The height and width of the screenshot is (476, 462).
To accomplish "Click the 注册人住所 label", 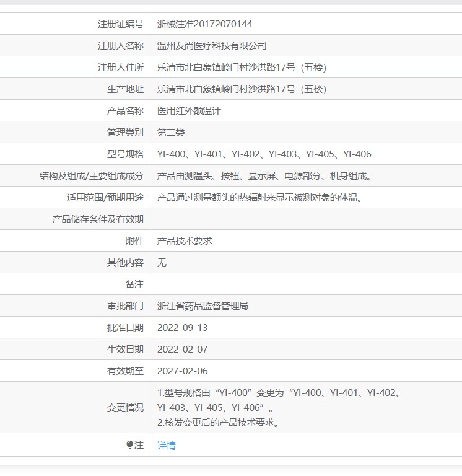I will (120, 68).
